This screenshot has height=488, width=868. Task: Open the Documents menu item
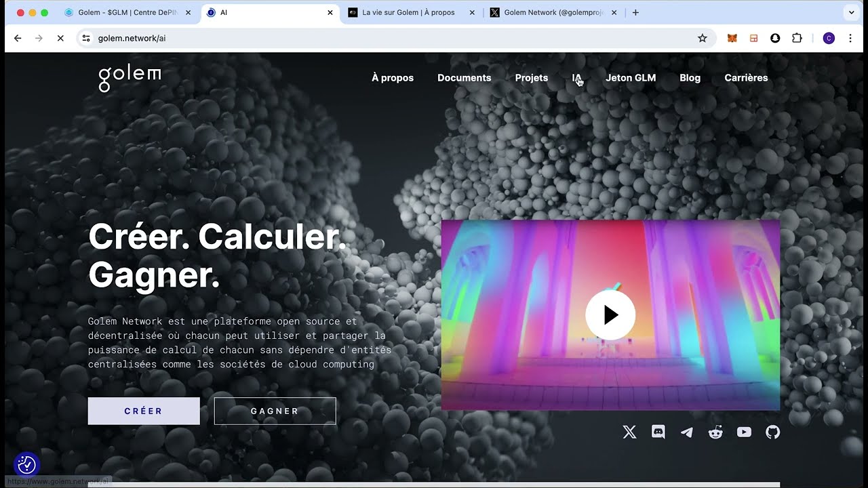click(x=465, y=78)
